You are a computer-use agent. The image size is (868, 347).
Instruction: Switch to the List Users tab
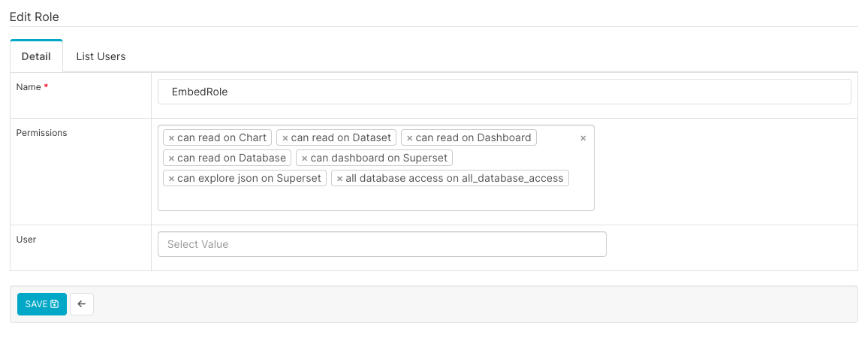(x=101, y=56)
